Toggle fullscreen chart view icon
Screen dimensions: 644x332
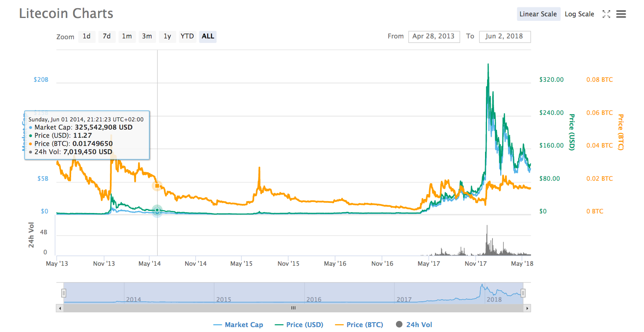[x=606, y=14]
